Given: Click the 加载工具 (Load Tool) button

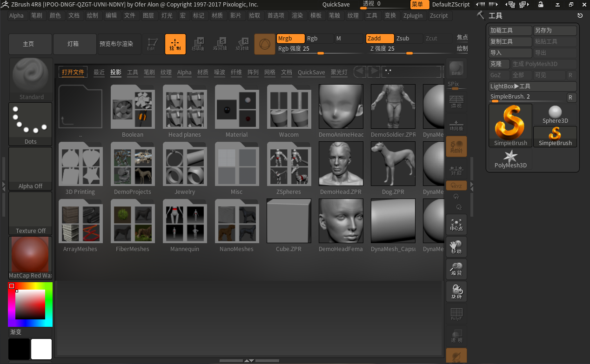Looking at the screenshot, I should point(510,31).
